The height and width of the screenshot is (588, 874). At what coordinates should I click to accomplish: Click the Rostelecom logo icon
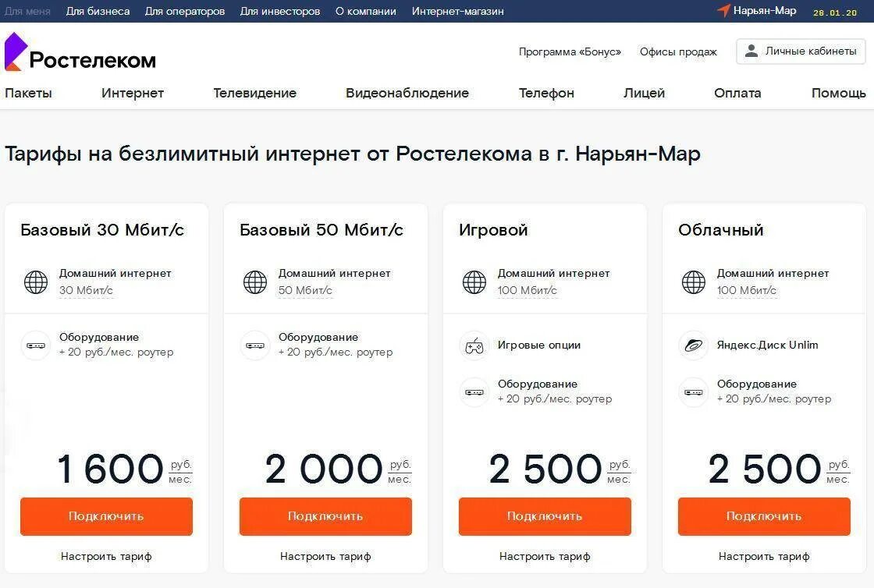[x=16, y=51]
